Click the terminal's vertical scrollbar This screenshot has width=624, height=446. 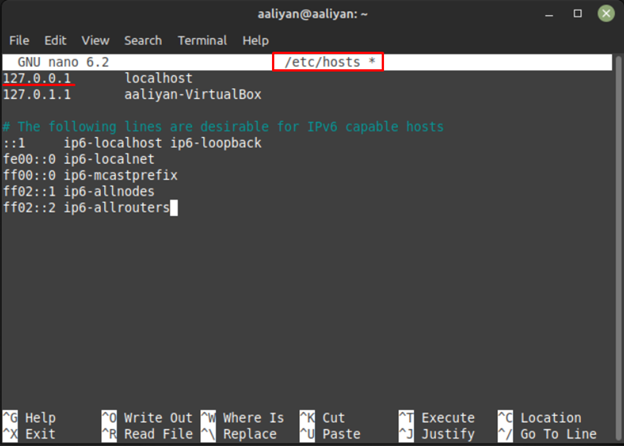(x=618, y=247)
